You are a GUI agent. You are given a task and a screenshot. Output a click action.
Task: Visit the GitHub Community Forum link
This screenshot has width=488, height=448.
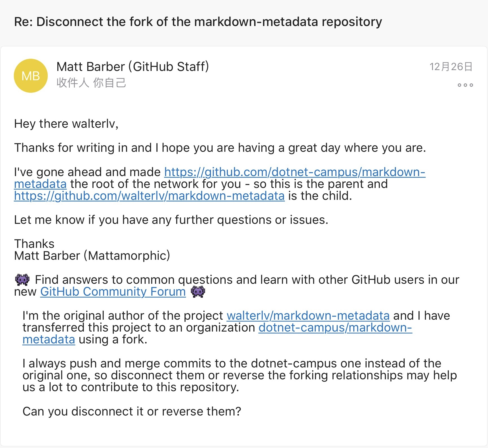click(113, 292)
